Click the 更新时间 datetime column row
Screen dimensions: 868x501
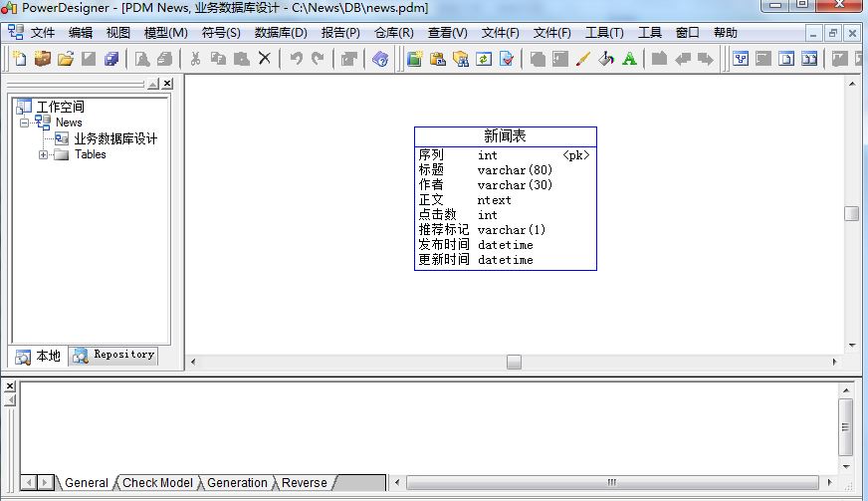click(505, 260)
